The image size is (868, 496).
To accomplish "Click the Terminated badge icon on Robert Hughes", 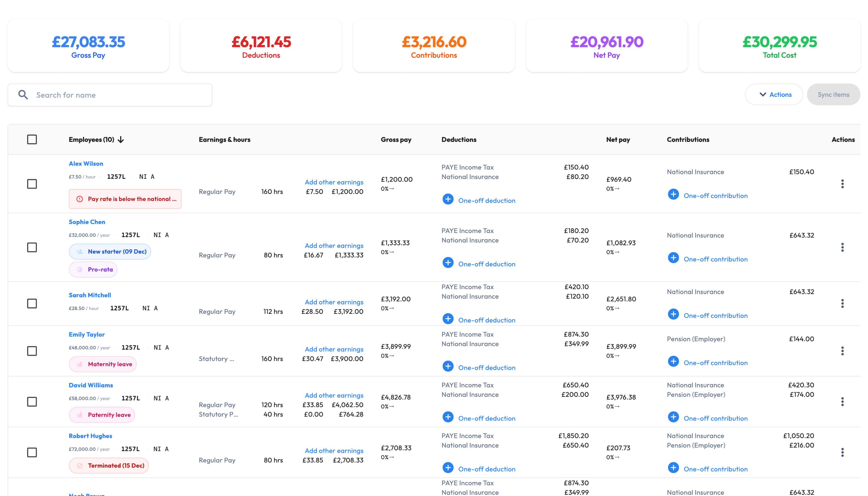I will [x=79, y=465].
